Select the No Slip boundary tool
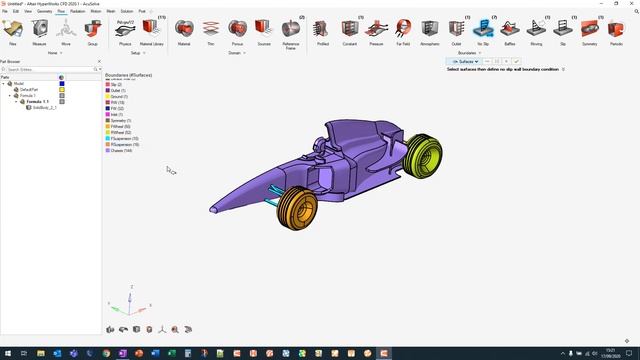 click(483, 31)
